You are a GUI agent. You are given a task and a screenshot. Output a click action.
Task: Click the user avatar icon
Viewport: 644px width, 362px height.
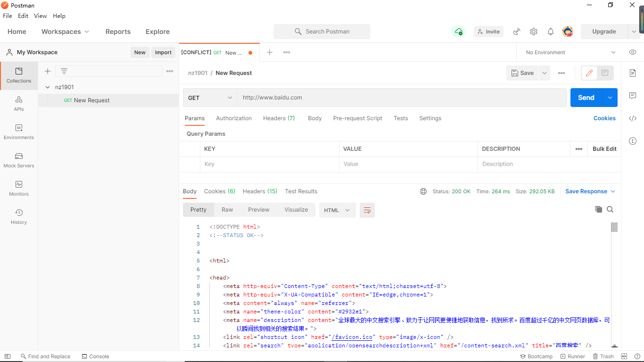pyautogui.click(x=568, y=32)
